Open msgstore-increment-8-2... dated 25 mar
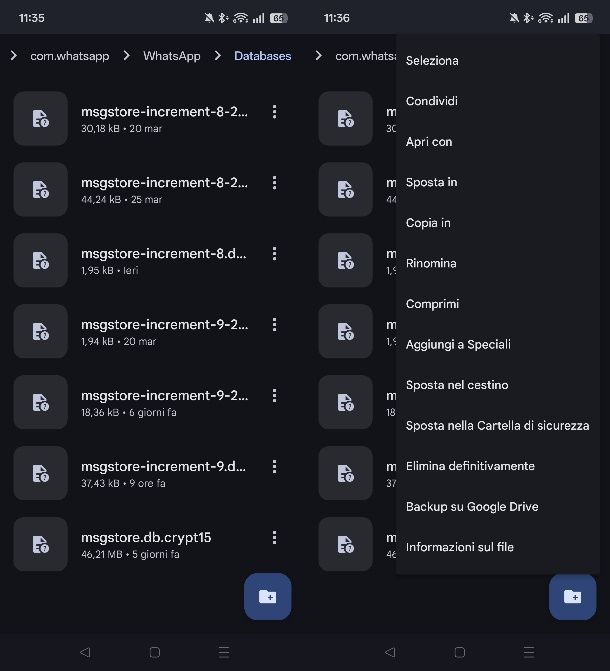Viewport: 610px width, 671px height. point(164,183)
